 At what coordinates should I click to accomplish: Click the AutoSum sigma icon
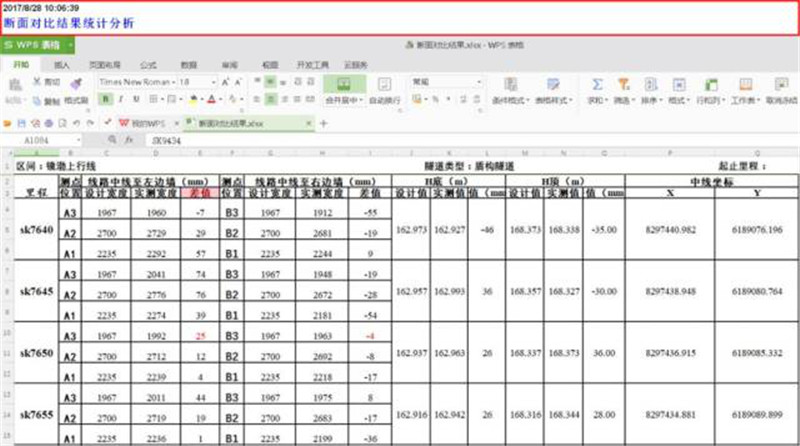pyautogui.click(x=597, y=85)
